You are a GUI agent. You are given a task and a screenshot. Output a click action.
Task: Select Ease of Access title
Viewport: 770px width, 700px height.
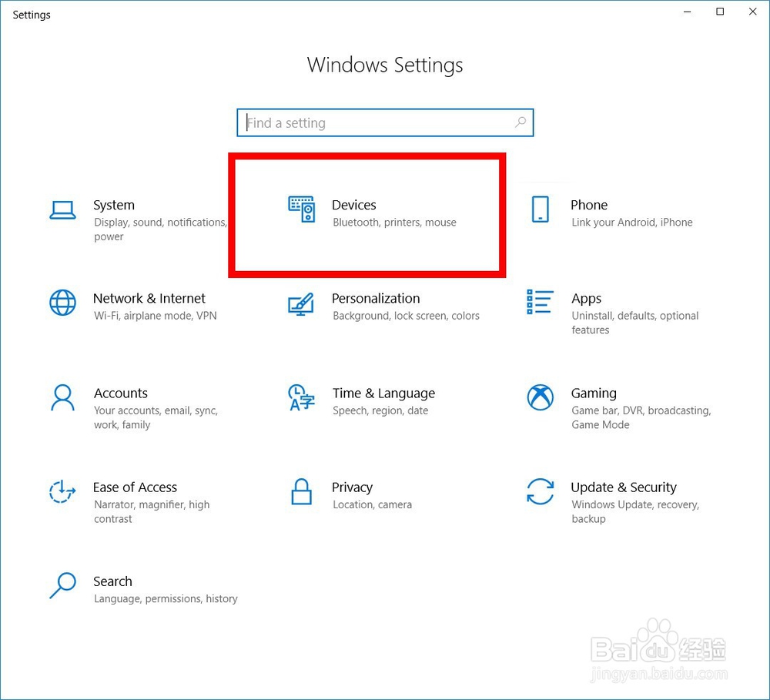pos(135,487)
